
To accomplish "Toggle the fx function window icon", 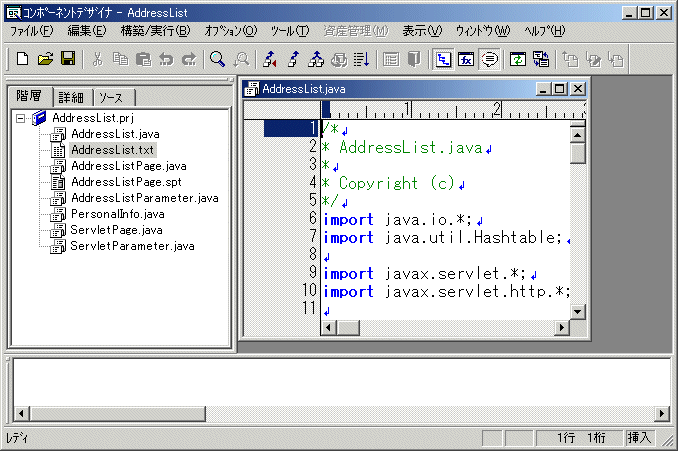I will (x=466, y=59).
